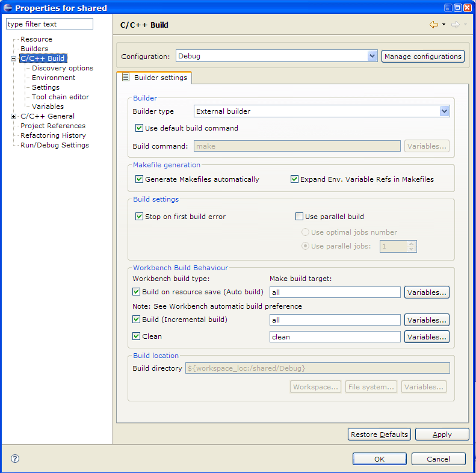476x473 pixels.
Task: Click the help question mark icon
Action: (x=15, y=459)
